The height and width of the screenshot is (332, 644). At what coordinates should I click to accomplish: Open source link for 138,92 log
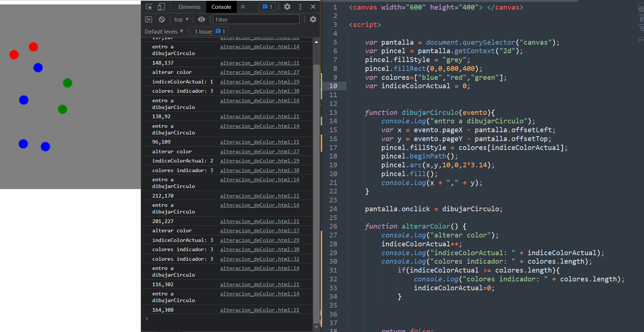tap(260, 116)
